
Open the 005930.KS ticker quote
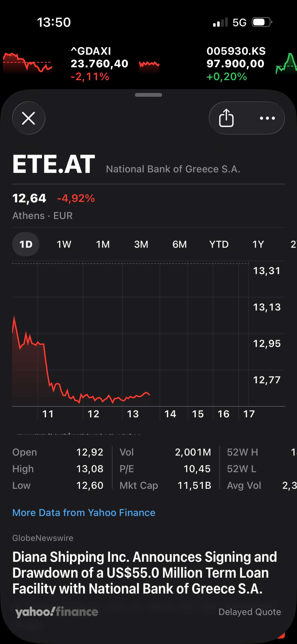(x=236, y=63)
